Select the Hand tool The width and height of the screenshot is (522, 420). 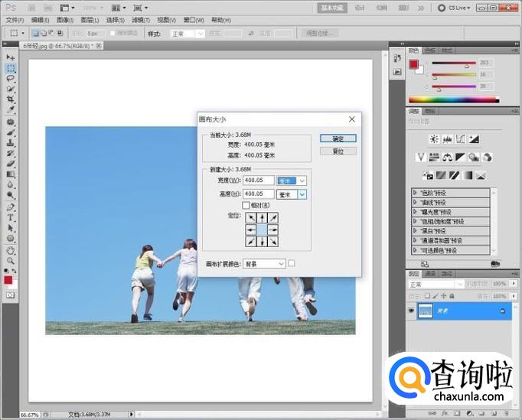[x=11, y=249]
